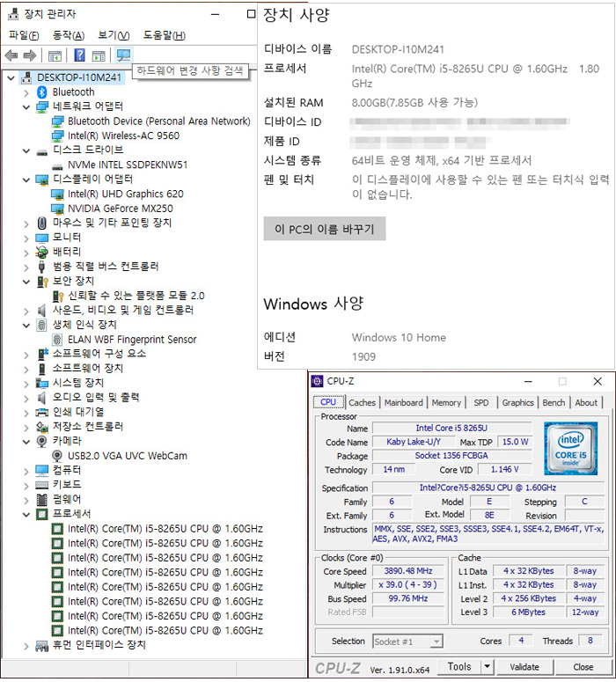Click the disk drive category icon

42,152
